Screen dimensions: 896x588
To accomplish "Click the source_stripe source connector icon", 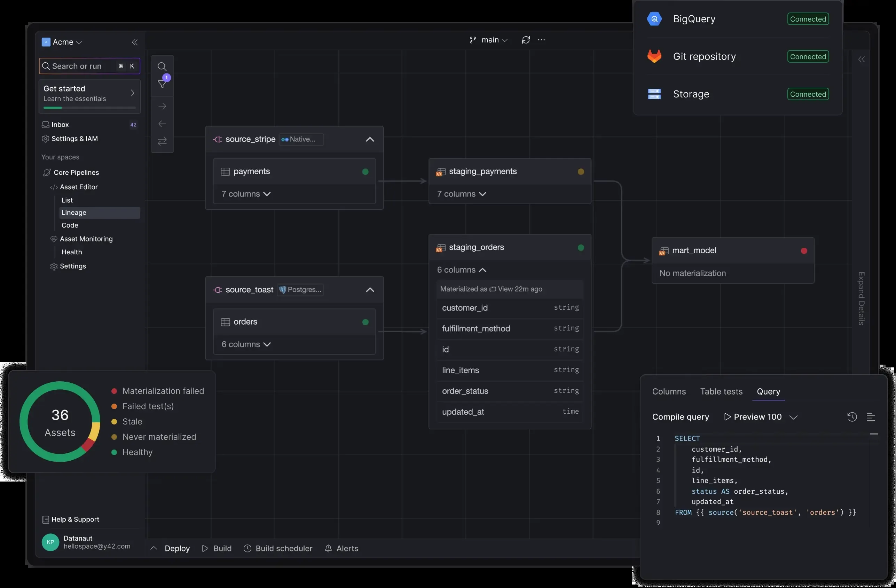I will (x=218, y=140).
